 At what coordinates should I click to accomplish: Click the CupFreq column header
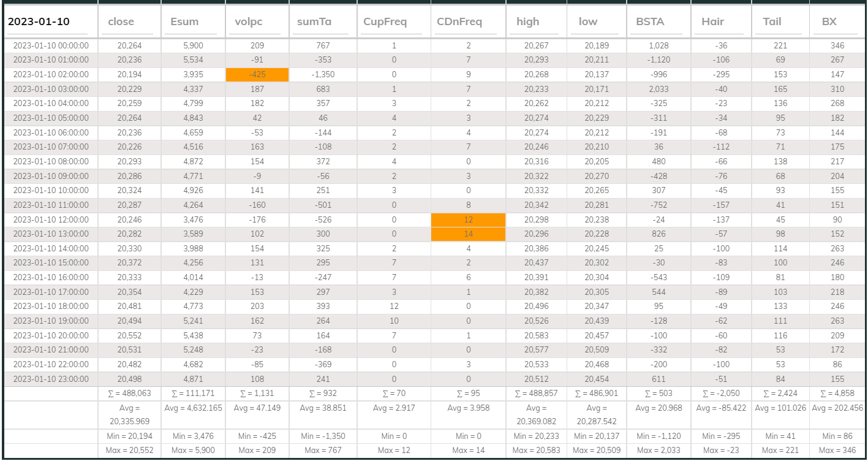point(391,22)
